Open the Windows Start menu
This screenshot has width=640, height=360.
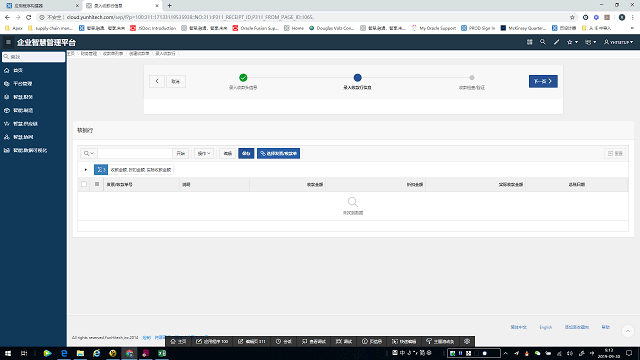8,353
